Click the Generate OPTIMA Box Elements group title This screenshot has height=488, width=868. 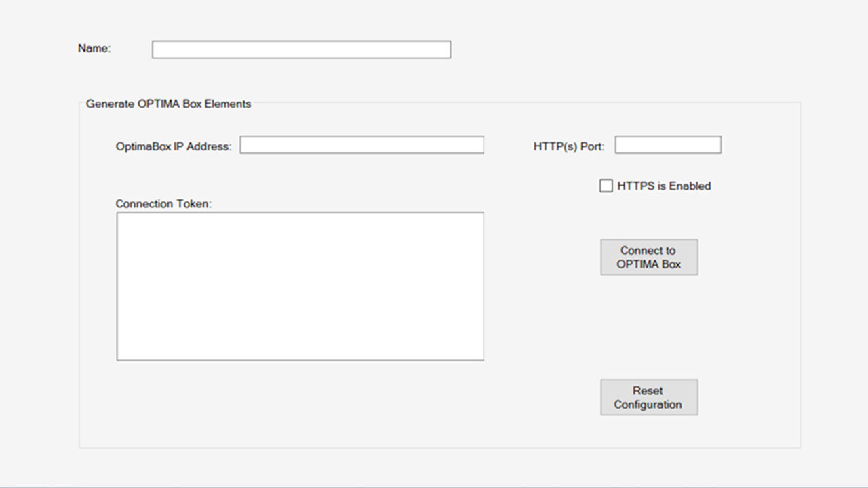tap(168, 104)
